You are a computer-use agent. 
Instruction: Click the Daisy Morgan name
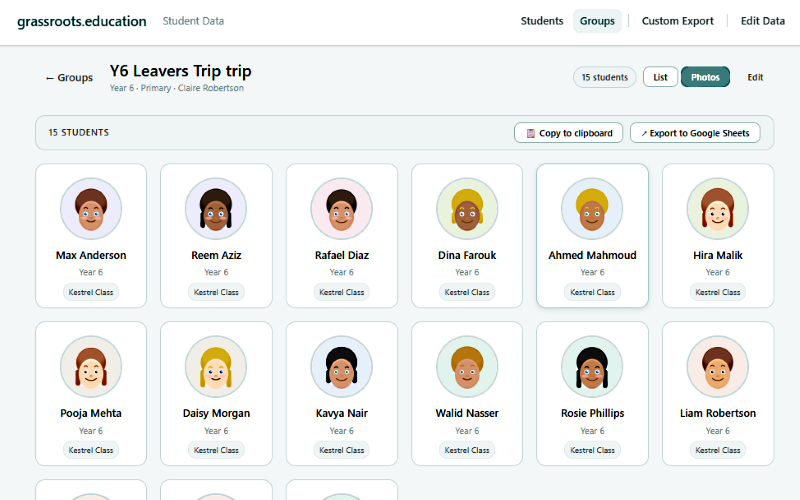(216, 413)
